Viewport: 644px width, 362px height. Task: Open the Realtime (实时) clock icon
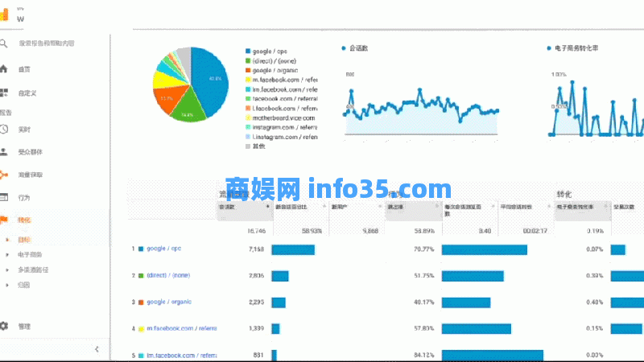click(x=4, y=130)
